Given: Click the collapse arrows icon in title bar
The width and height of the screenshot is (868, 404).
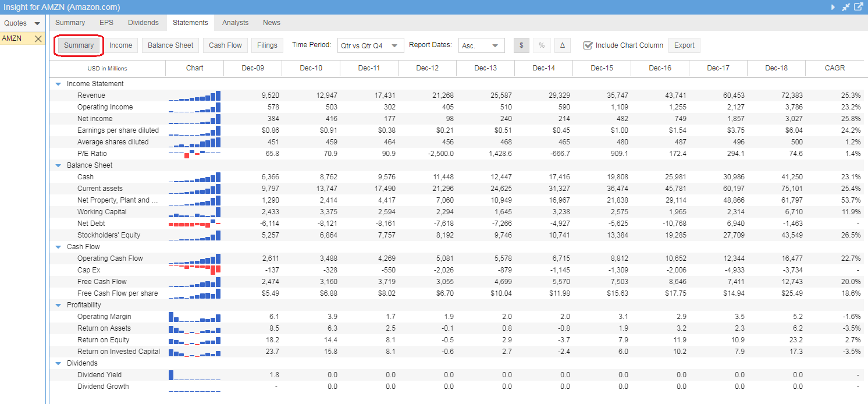Looking at the screenshot, I should pos(846,7).
